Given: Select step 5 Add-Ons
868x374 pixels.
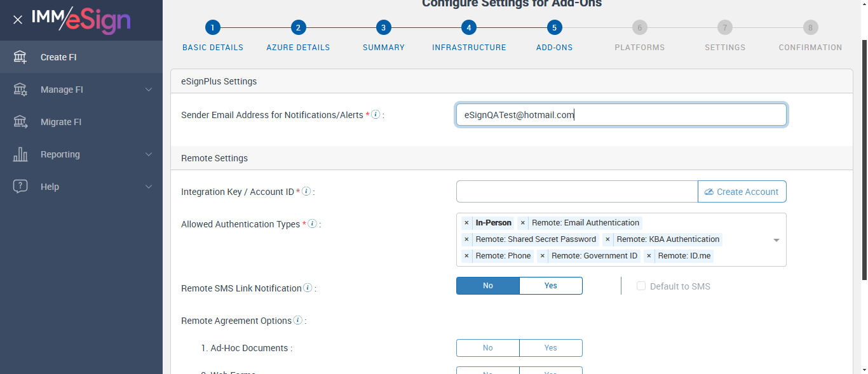Looking at the screenshot, I should [x=554, y=27].
